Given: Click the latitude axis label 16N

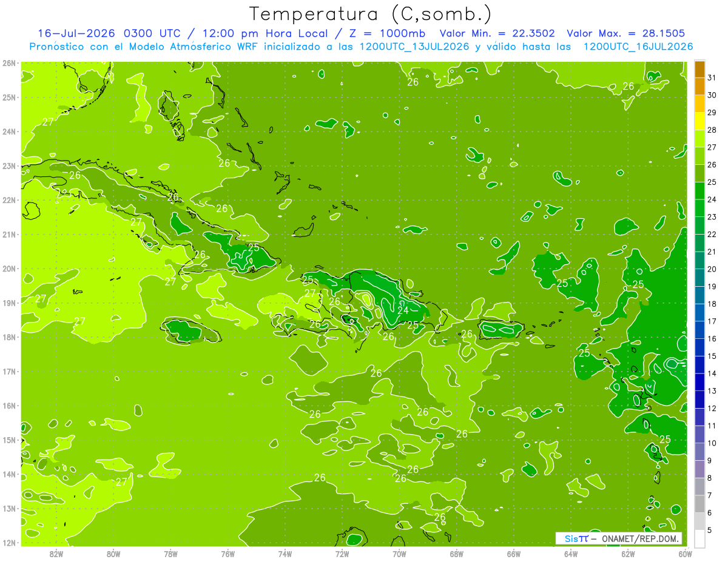Looking at the screenshot, I should coord(8,406).
